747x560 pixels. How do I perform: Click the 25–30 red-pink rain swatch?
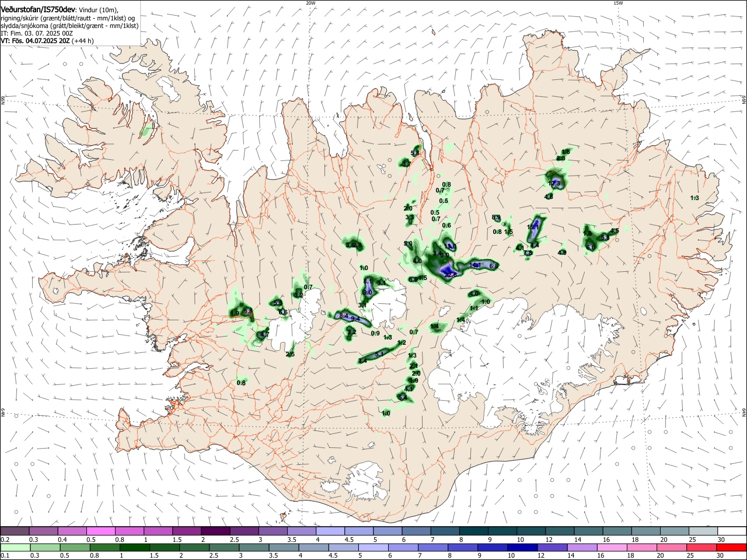[x=700, y=547]
